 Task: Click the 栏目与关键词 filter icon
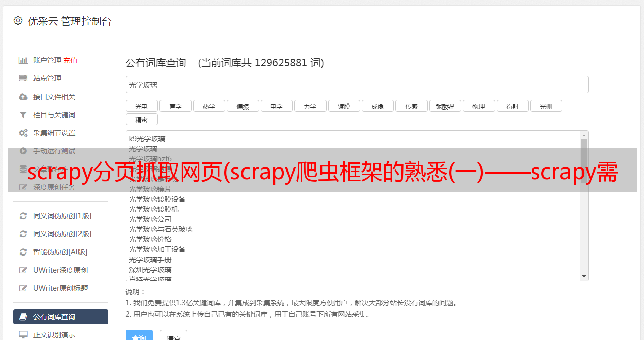point(23,115)
